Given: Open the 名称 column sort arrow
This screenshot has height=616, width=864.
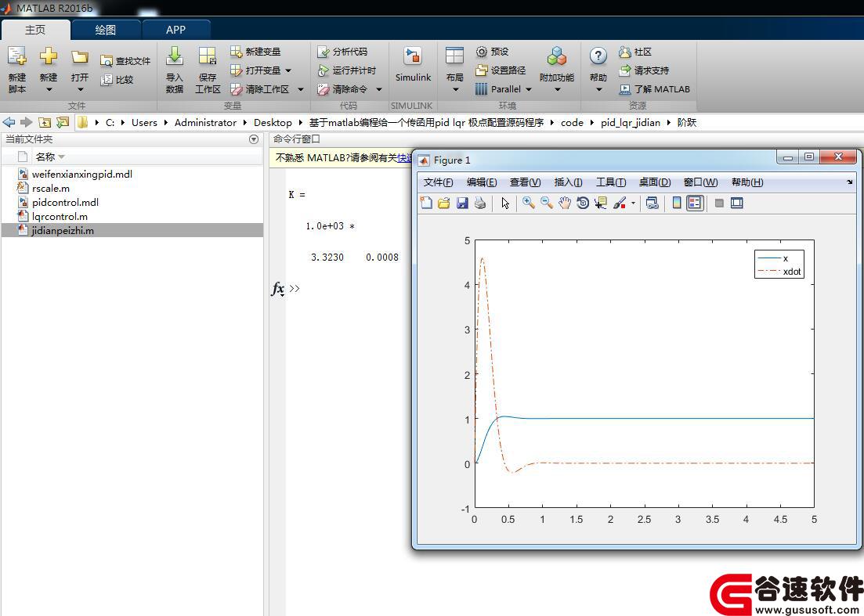Looking at the screenshot, I should coord(61,157).
